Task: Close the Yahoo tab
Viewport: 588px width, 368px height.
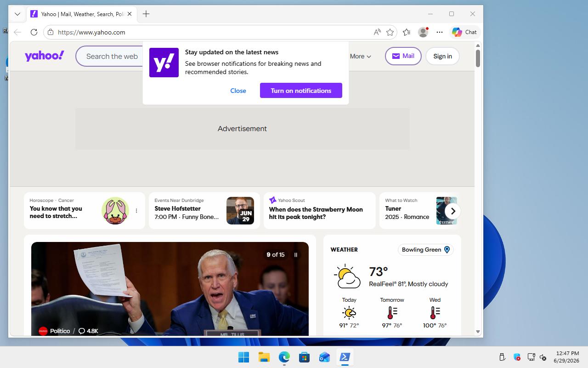Action: (x=130, y=14)
